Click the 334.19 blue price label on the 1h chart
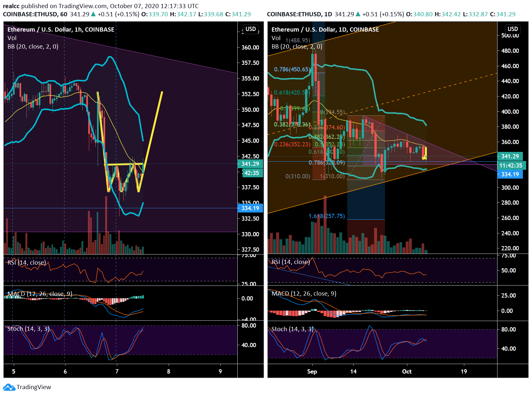The height and width of the screenshot is (396, 532). 250,208
